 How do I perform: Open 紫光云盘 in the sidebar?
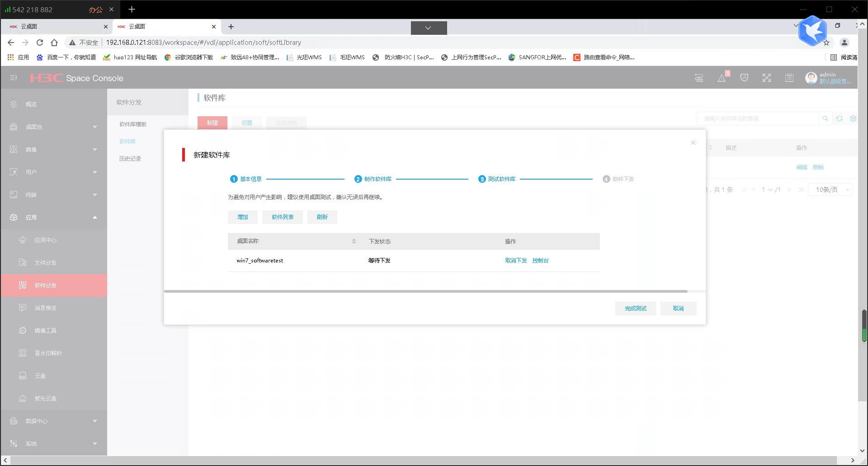pos(54,398)
